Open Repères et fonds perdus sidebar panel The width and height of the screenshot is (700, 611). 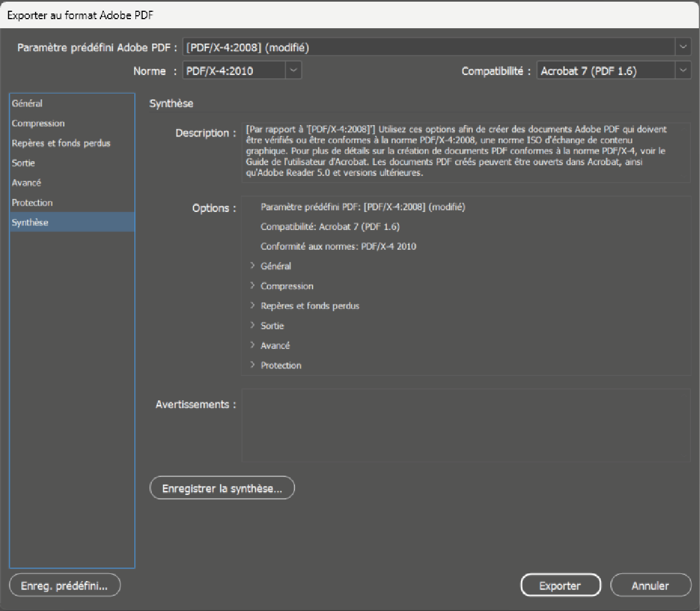click(x=61, y=143)
